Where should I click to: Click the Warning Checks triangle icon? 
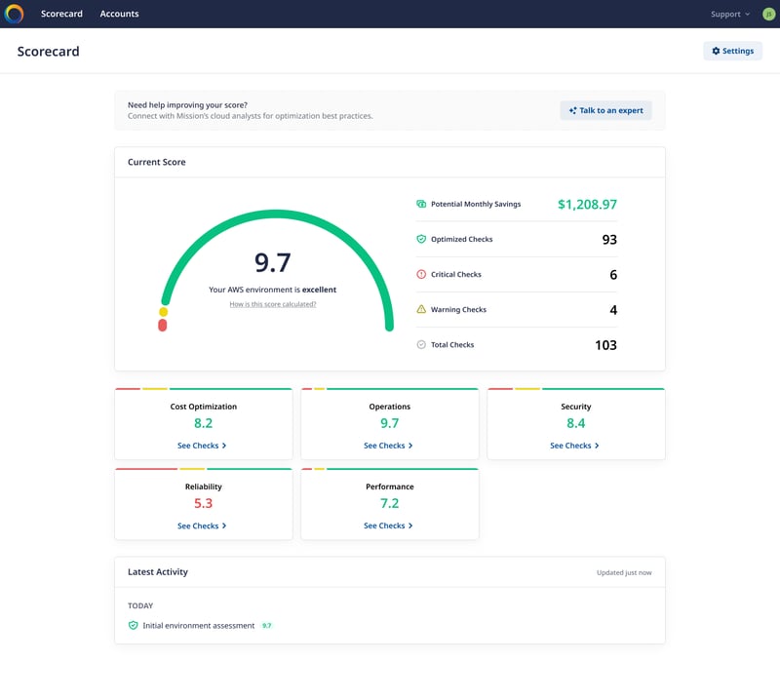[x=421, y=310]
